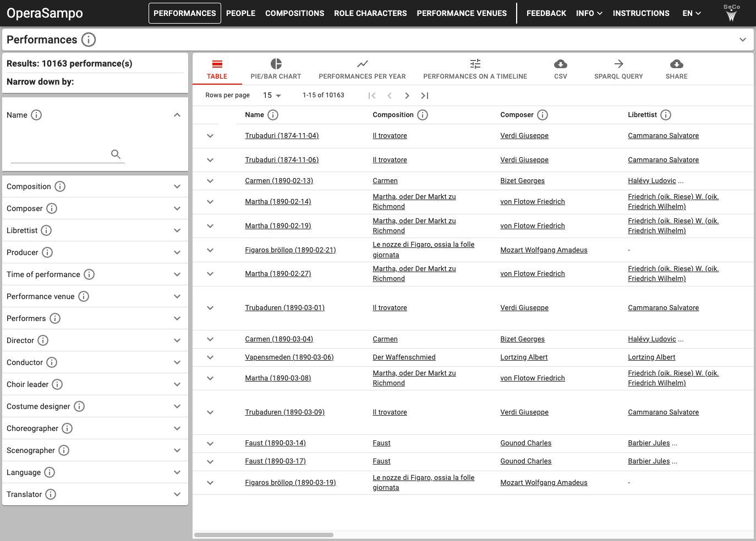Image resolution: width=756 pixels, height=541 pixels.
Task: Collapse the Name filter panel
Action: point(177,115)
